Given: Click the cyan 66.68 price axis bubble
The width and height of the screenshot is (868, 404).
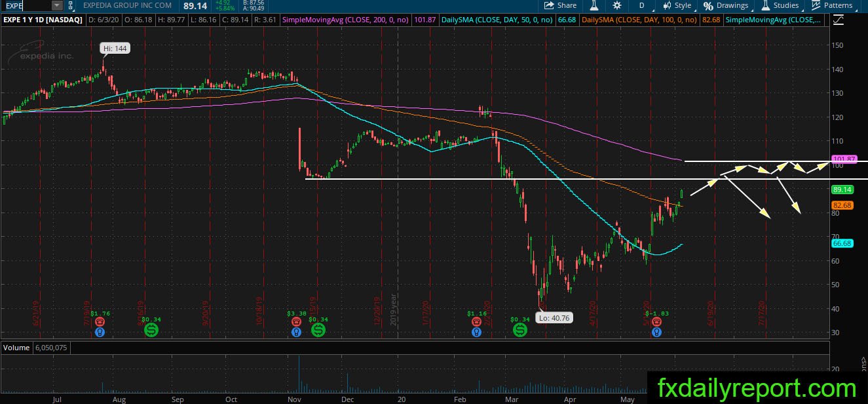Looking at the screenshot, I should 842,243.
